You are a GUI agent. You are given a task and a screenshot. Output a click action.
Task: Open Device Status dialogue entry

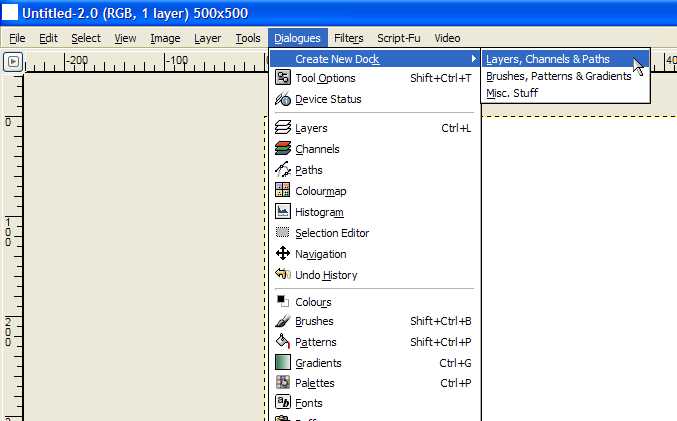(375, 99)
